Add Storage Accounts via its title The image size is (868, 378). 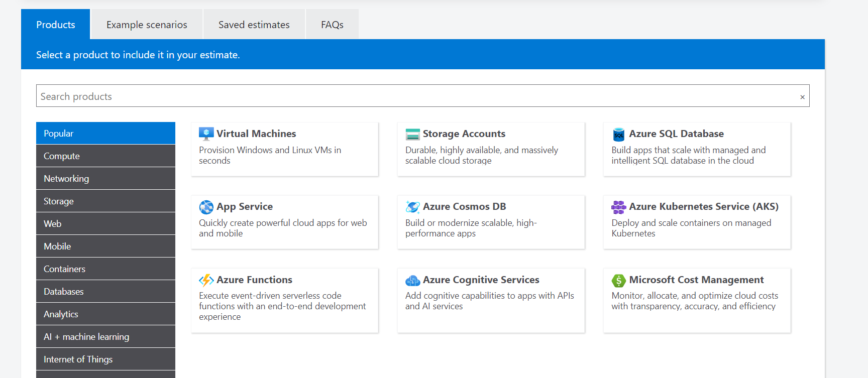[x=464, y=134]
